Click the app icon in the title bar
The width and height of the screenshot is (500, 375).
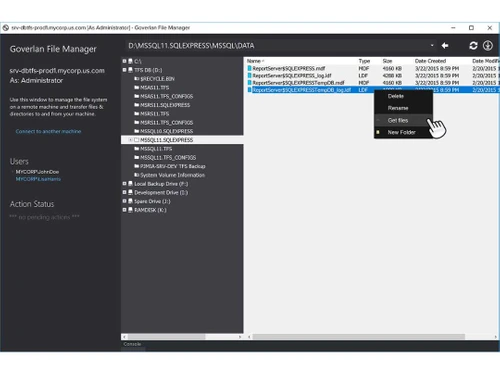6,28
